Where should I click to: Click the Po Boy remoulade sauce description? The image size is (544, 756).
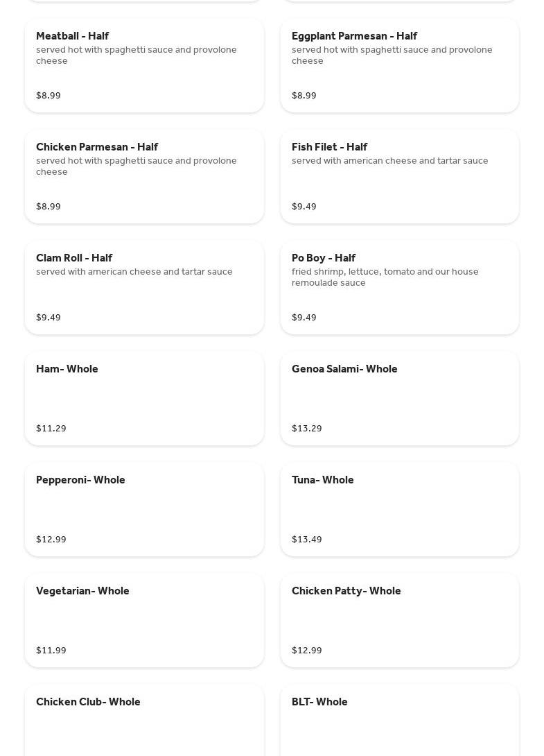[385, 277]
